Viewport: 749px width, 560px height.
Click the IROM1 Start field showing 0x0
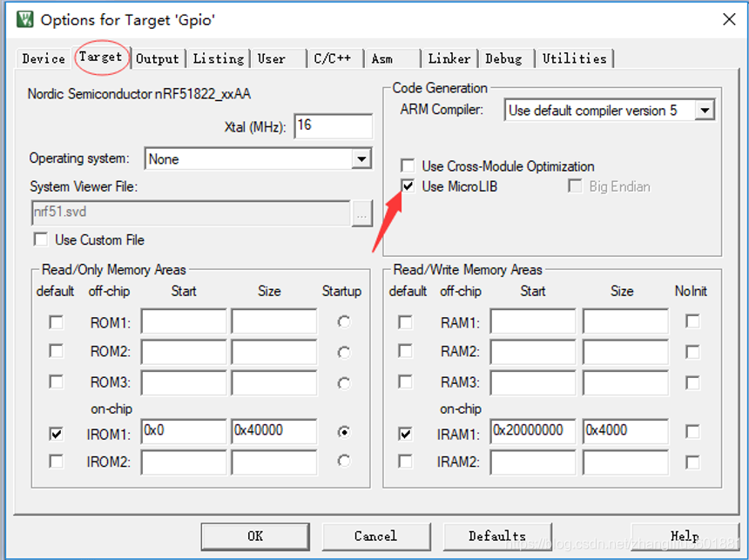184,431
